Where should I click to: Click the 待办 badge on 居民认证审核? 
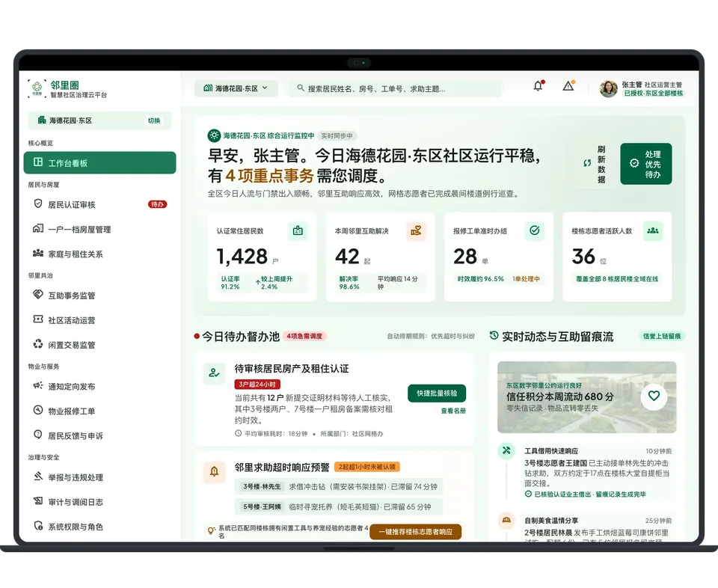(157, 204)
